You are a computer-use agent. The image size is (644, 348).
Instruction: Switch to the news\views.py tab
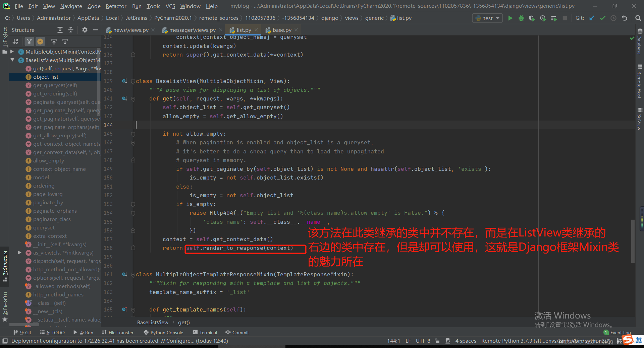[130, 30]
